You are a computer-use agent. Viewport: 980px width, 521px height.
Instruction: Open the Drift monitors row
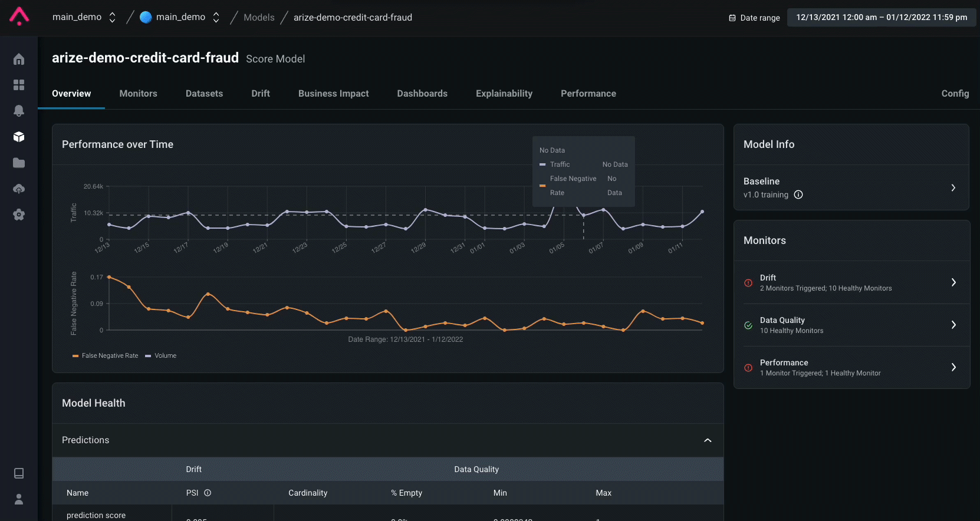(851, 282)
